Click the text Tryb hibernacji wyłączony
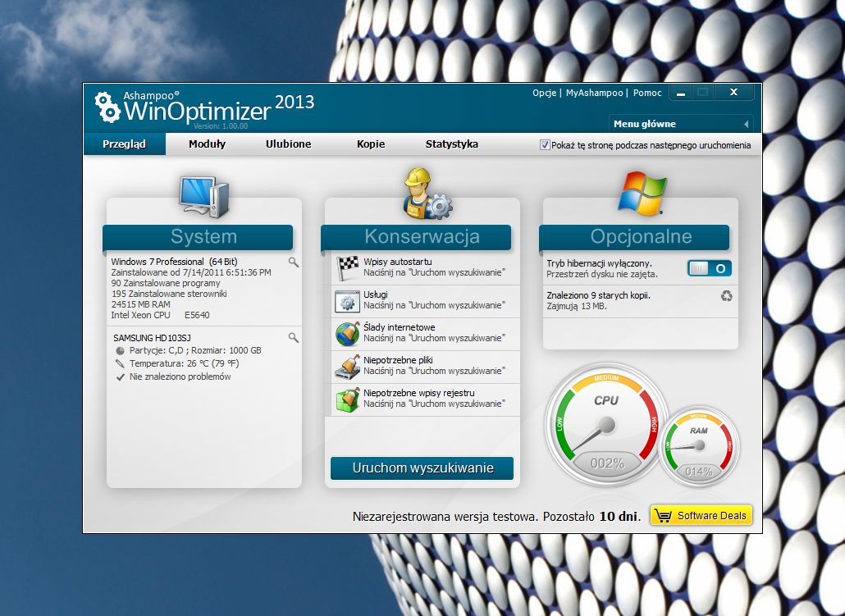This screenshot has height=616, width=845. [599, 263]
